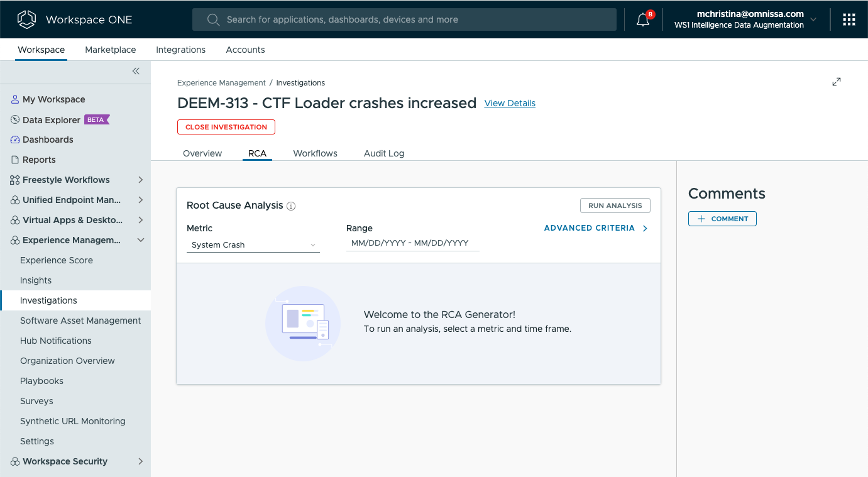Open the Audit Log tab

[x=384, y=153]
